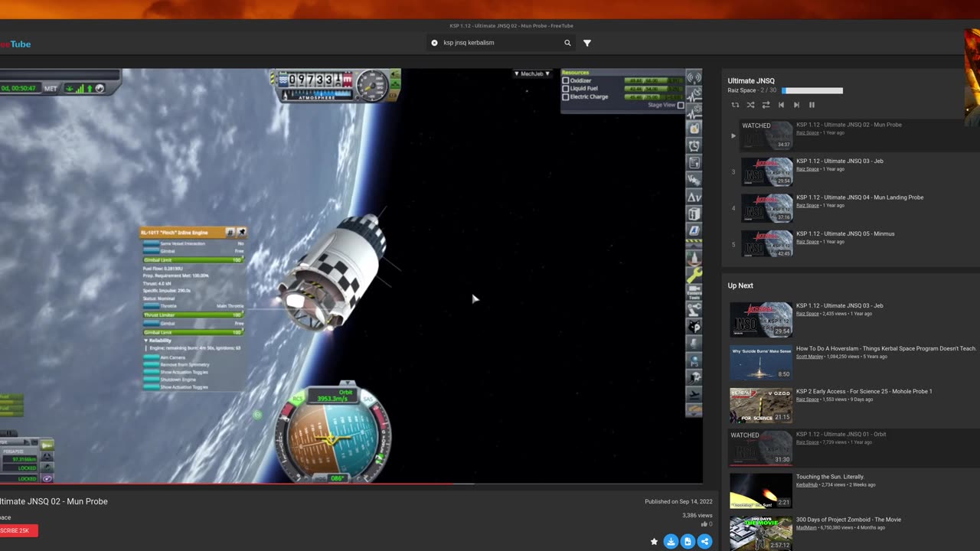Image resolution: width=980 pixels, height=551 pixels.
Task: Open the video formats icon
Action: click(688, 542)
